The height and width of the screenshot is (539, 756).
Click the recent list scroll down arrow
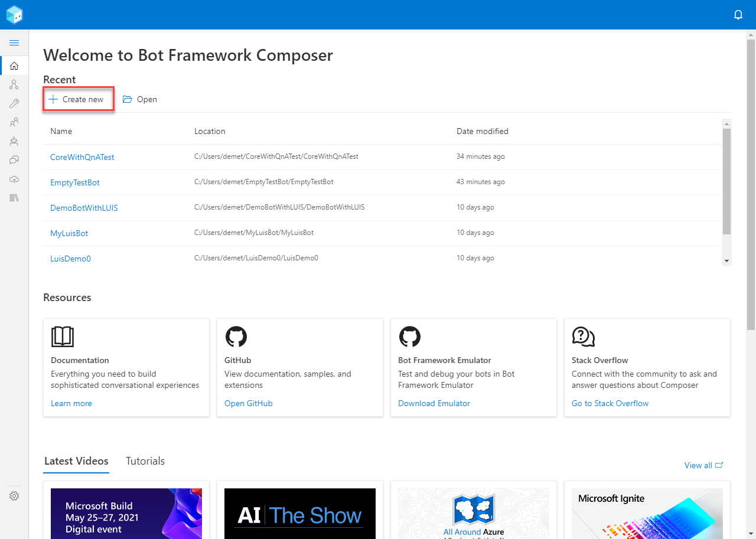[x=727, y=260]
